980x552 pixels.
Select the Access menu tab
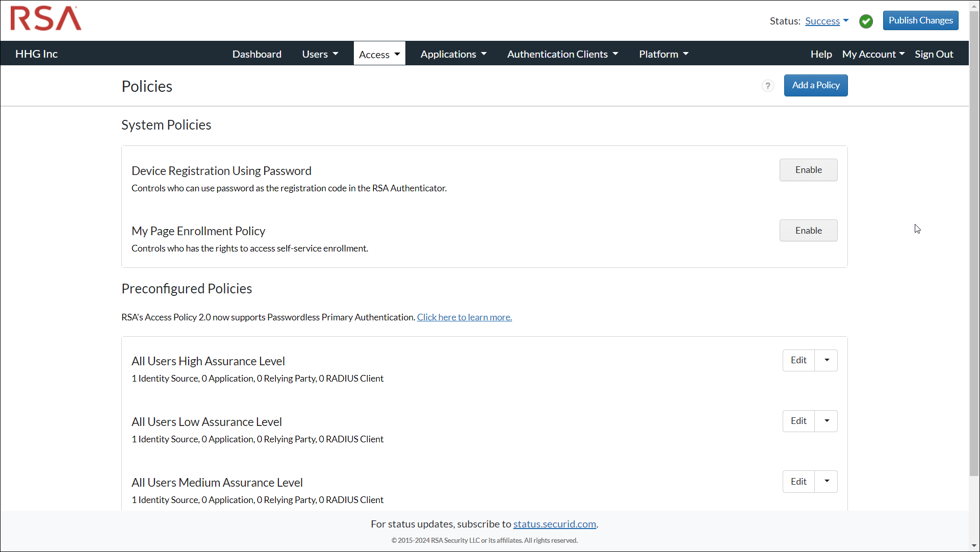coord(379,54)
